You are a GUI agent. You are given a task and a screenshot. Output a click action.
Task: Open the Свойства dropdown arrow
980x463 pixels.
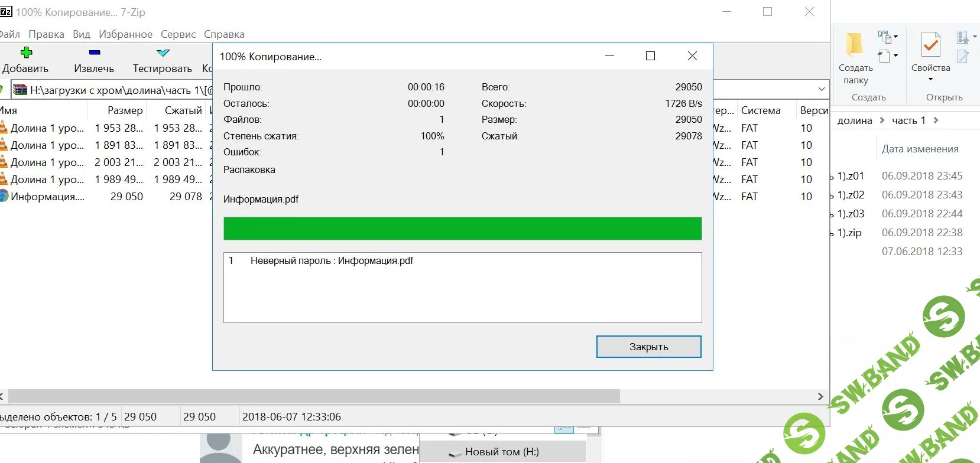[930, 80]
